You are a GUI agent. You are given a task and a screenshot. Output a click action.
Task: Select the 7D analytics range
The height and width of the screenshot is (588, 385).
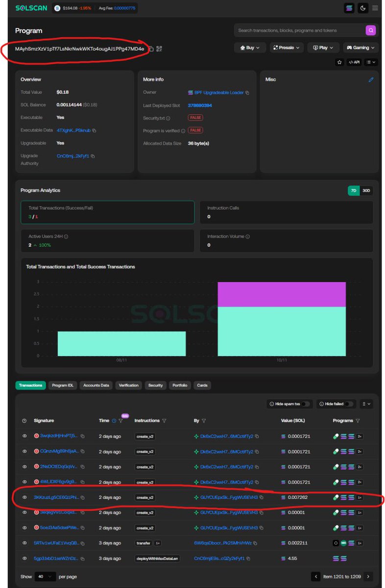(354, 191)
